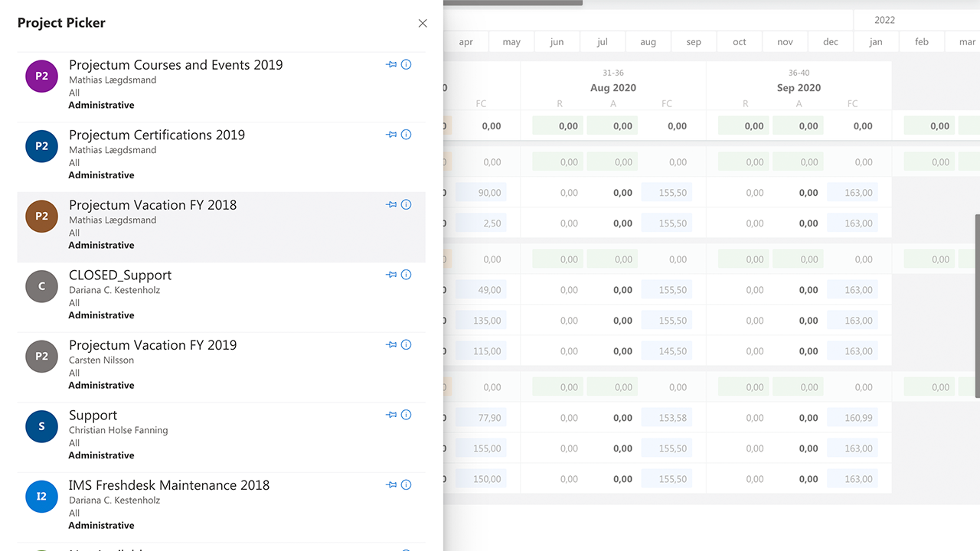
Task: Click the brown P2 avatar of Vacation FY 2018
Action: [41, 217]
